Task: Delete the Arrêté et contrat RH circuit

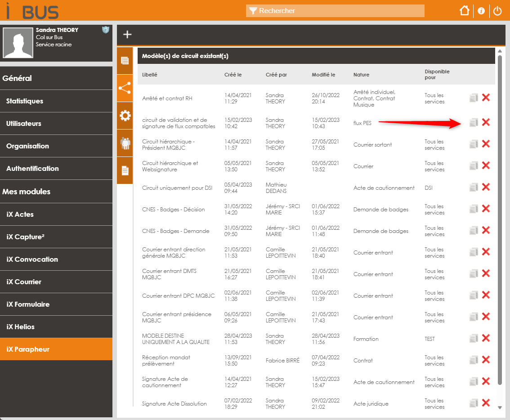Action: pos(486,98)
